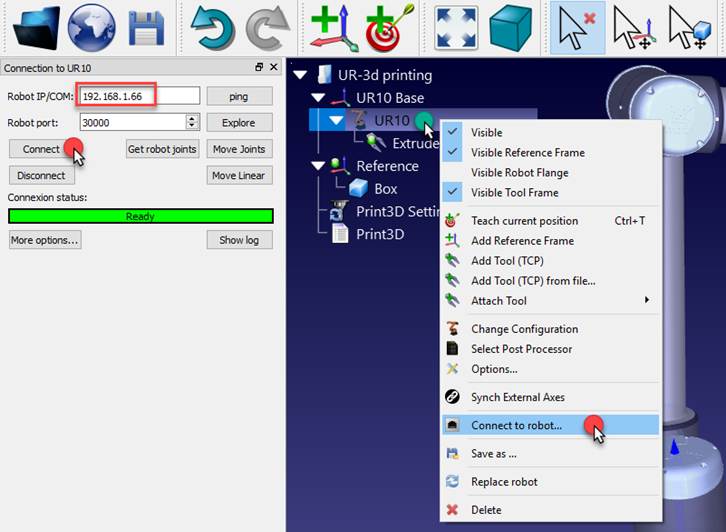Enable the Visible Robot Flange option
This screenshot has height=532, width=726.
(x=519, y=173)
